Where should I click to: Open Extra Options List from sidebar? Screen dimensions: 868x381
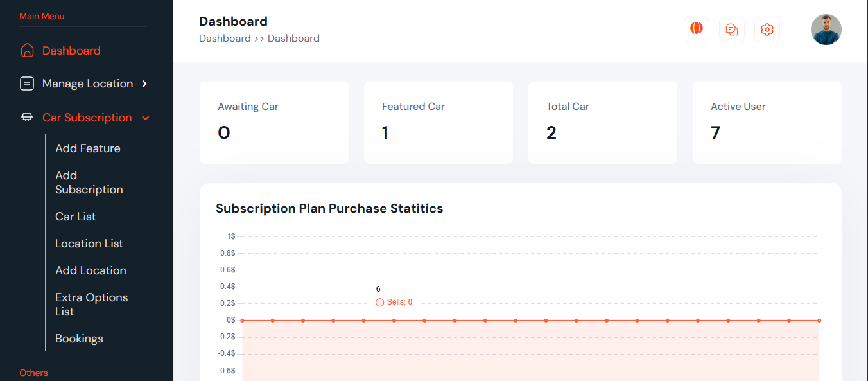tap(91, 304)
